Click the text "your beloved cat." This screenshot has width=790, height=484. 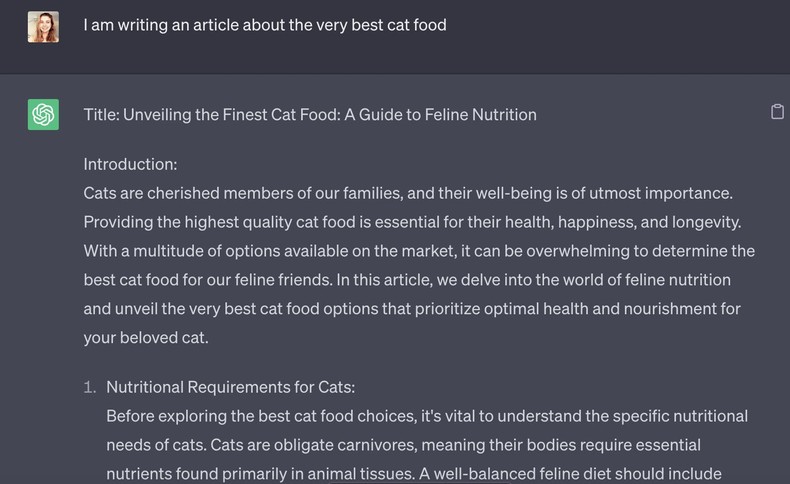(146, 338)
